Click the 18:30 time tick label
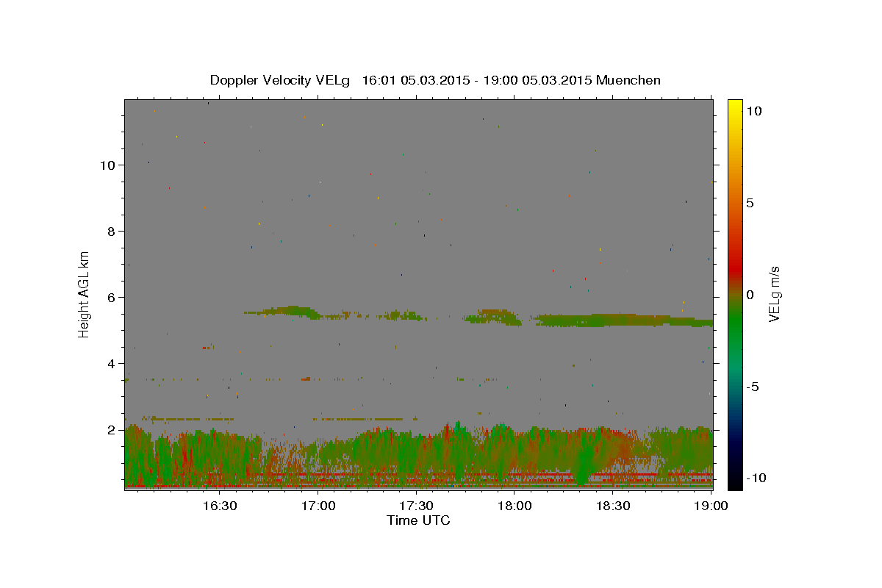This screenshot has width=882, height=588. (x=612, y=506)
